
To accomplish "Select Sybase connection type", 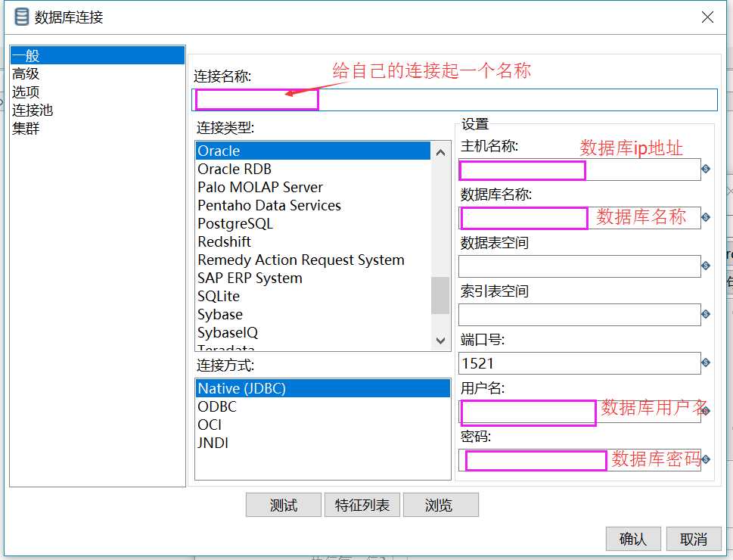I will pyautogui.click(x=312, y=314).
